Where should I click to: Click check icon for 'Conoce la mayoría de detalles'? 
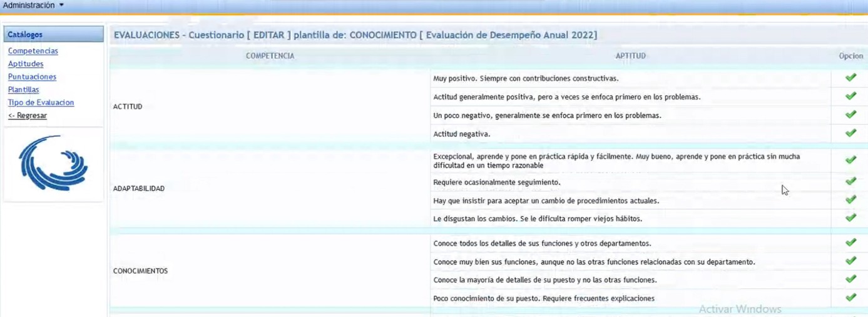(850, 279)
